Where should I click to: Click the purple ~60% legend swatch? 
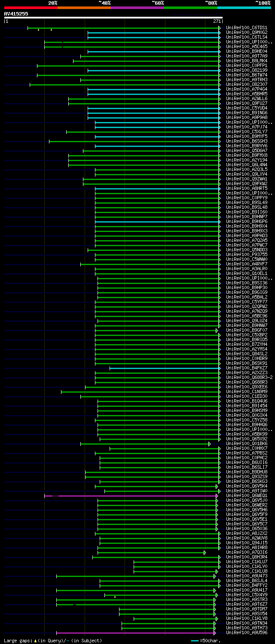click(137, 7)
